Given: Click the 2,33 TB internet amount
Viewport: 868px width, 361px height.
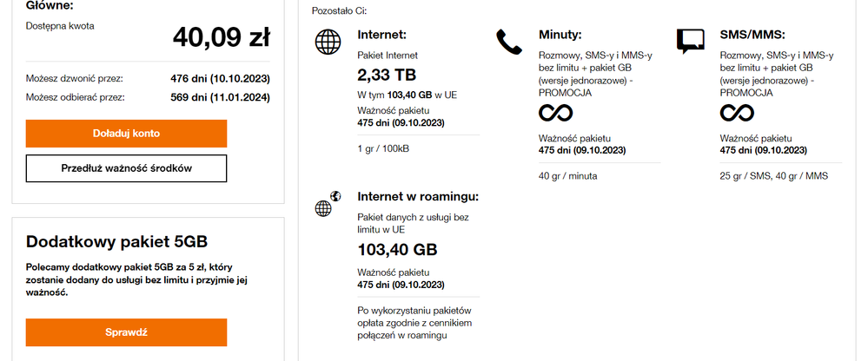Looking at the screenshot, I should (388, 75).
